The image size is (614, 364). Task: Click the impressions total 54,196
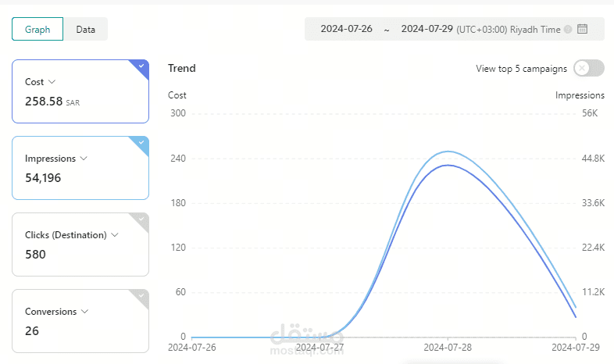43,178
